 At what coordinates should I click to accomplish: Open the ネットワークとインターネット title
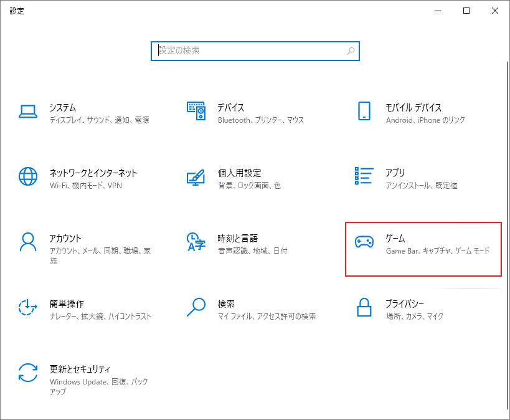[93, 173]
